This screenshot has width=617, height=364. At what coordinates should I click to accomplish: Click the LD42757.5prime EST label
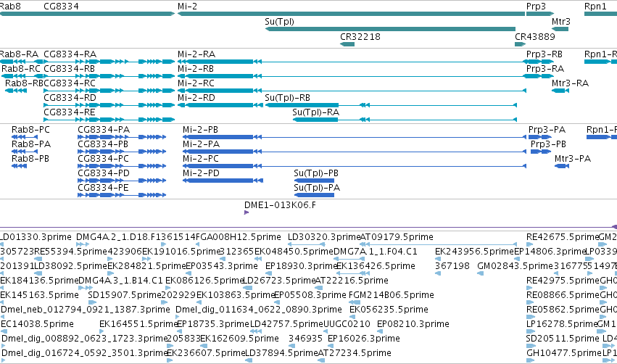[x=286, y=324]
